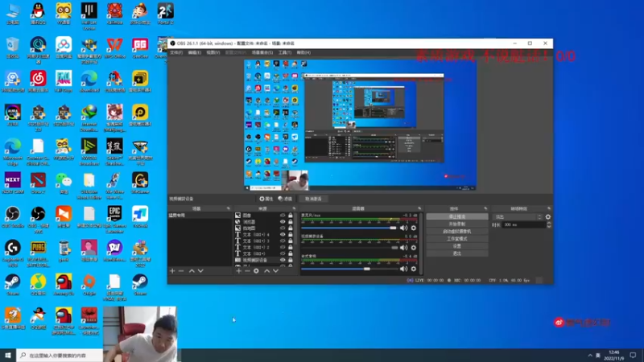The image size is (644, 362).
Task: Open Microsoft Edge desktop shortcut
Action: (x=13, y=152)
